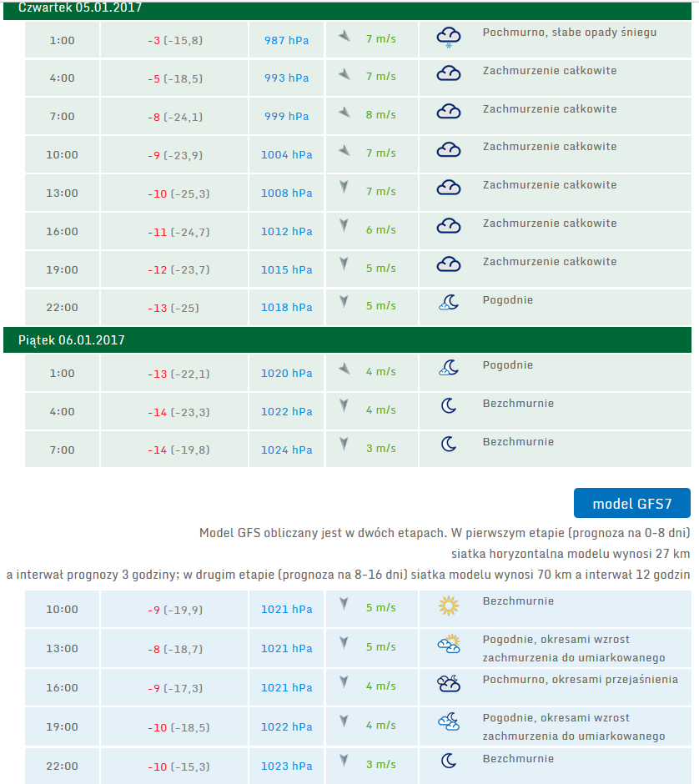Click the Czwartek 05.01.2017 header bar
The height and width of the screenshot is (784, 699).
[348, 10]
